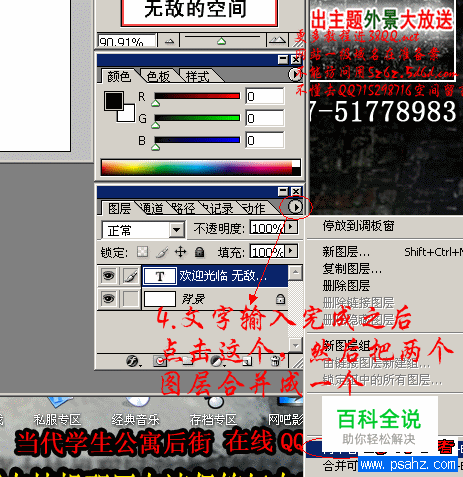Click the Create new layer set folder icon
Viewport: 463px width, 477px height.
coord(188,361)
